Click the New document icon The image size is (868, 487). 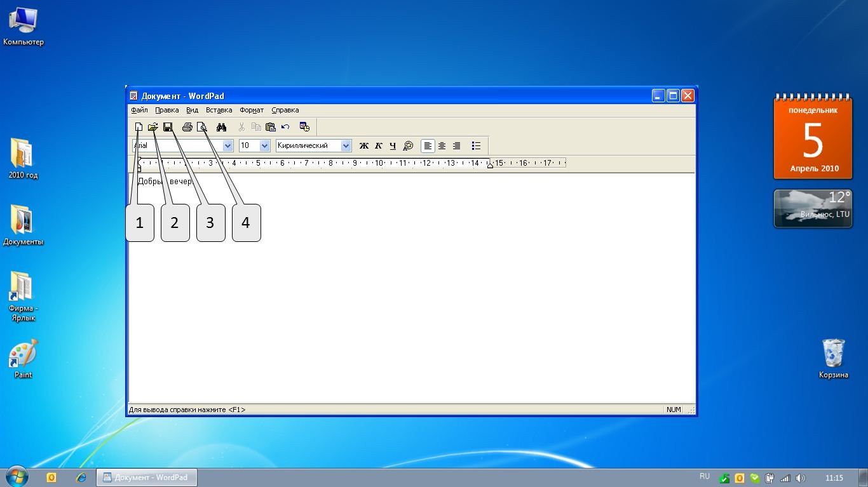tap(139, 127)
